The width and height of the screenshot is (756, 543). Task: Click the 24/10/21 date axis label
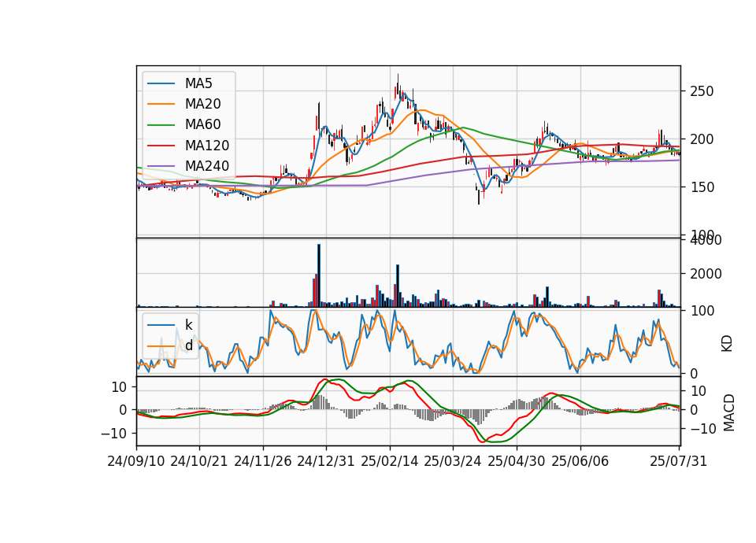[199, 462]
